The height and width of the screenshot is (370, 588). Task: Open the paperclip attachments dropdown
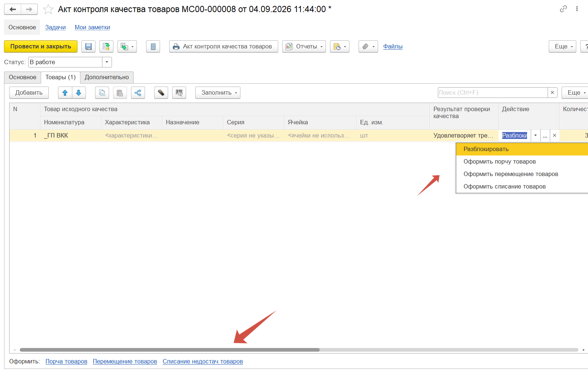[x=368, y=47]
